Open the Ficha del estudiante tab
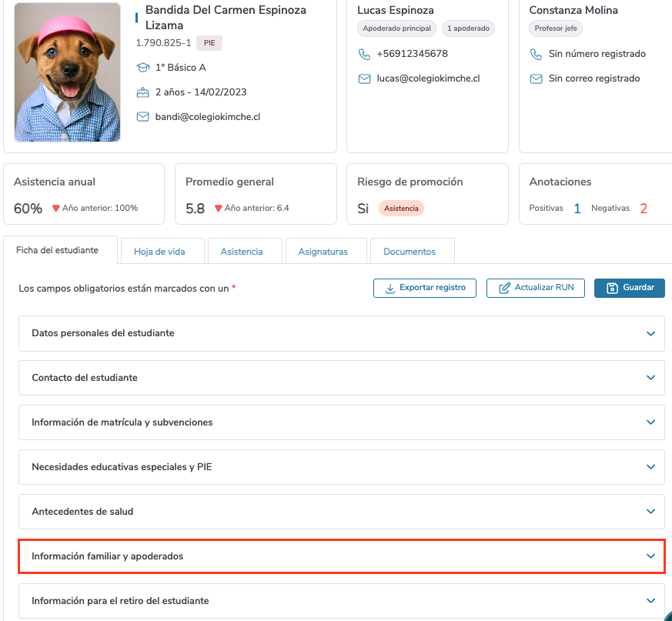672x621 pixels. [61, 250]
